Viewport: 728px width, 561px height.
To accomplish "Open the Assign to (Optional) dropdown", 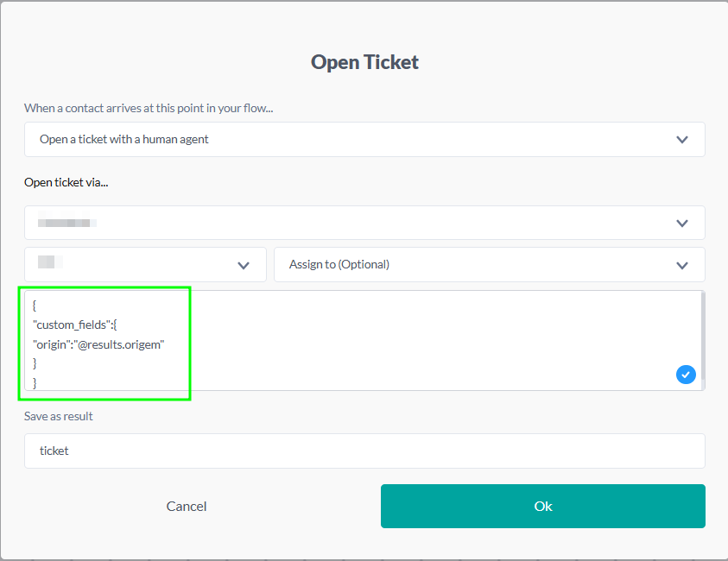I will [475, 265].
